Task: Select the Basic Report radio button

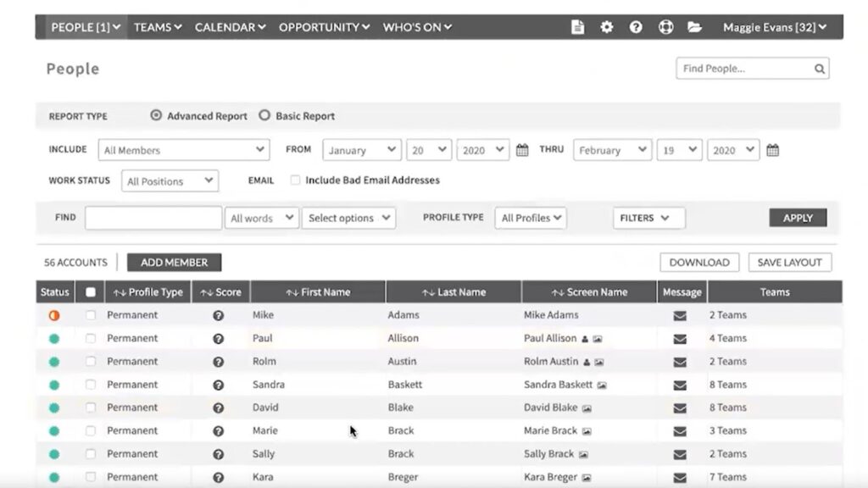Action: [x=264, y=116]
